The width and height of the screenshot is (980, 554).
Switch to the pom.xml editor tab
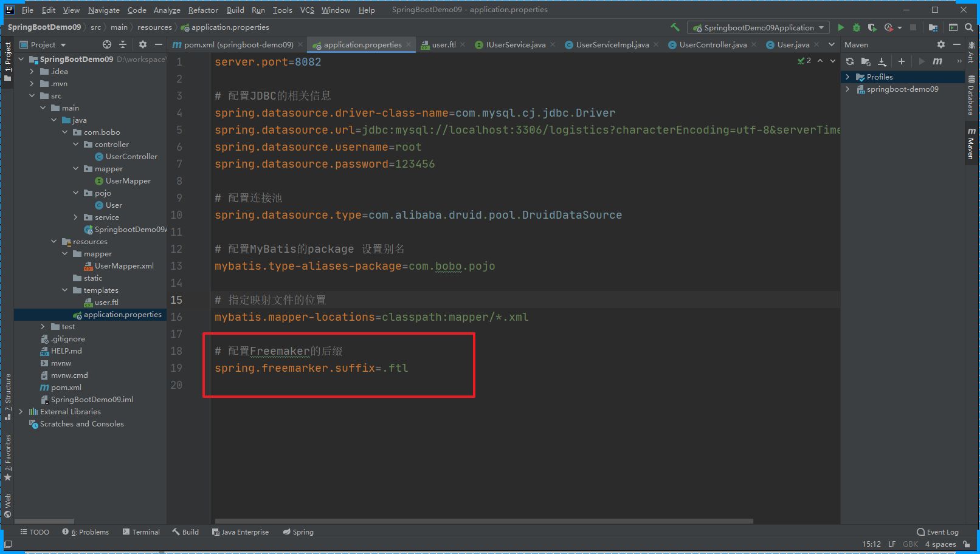coord(238,44)
